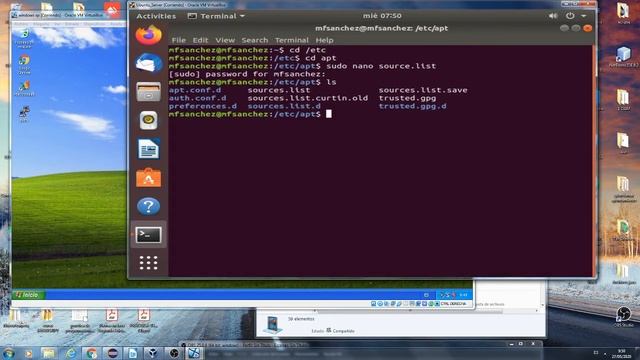Image resolution: width=640 pixels, height=360 pixels.
Task: Launch Thunderbird mail from the dock
Action: 149,63
